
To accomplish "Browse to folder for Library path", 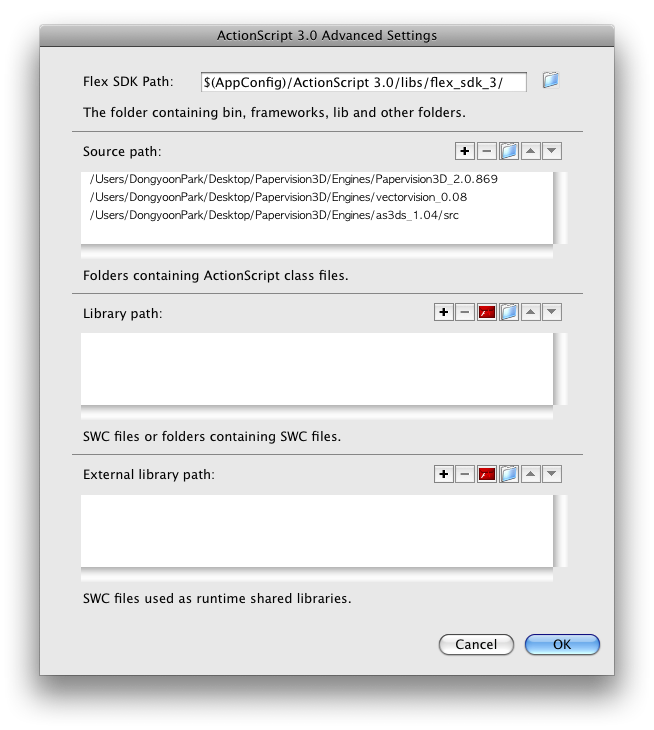I will click(x=508, y=312).
